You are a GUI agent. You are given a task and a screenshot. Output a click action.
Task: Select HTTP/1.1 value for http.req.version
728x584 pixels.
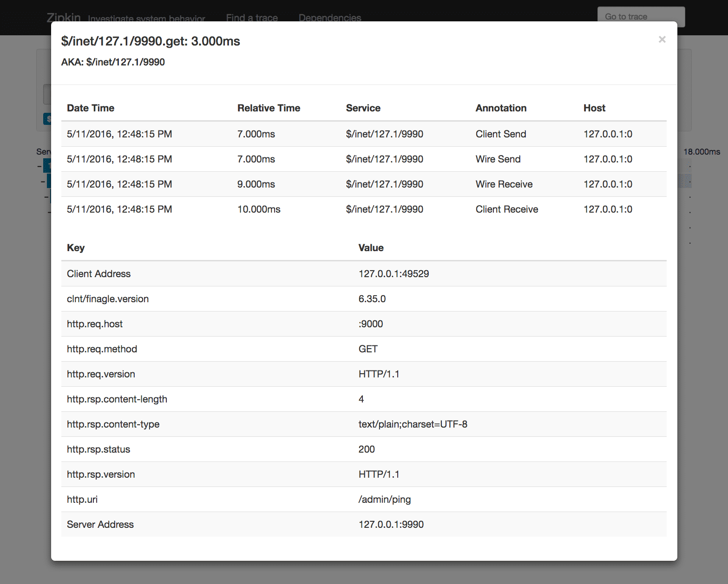tap(379, 374)
